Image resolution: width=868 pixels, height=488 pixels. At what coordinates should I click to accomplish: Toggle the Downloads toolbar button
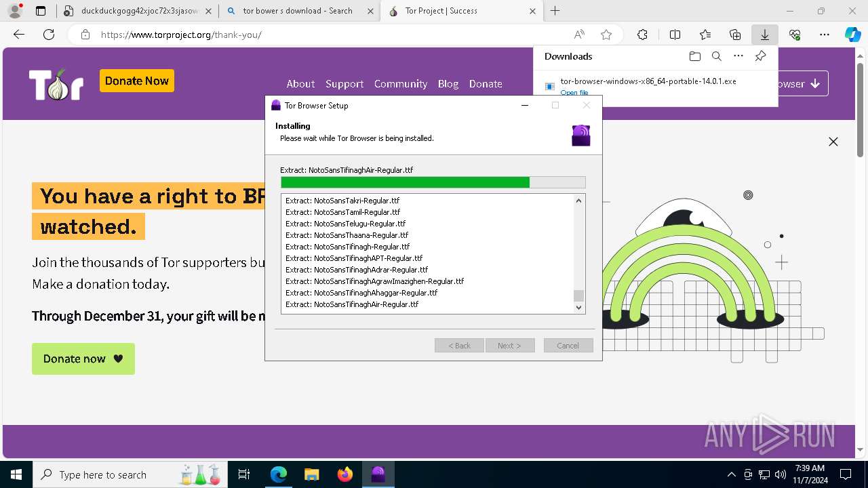point(765,35)
